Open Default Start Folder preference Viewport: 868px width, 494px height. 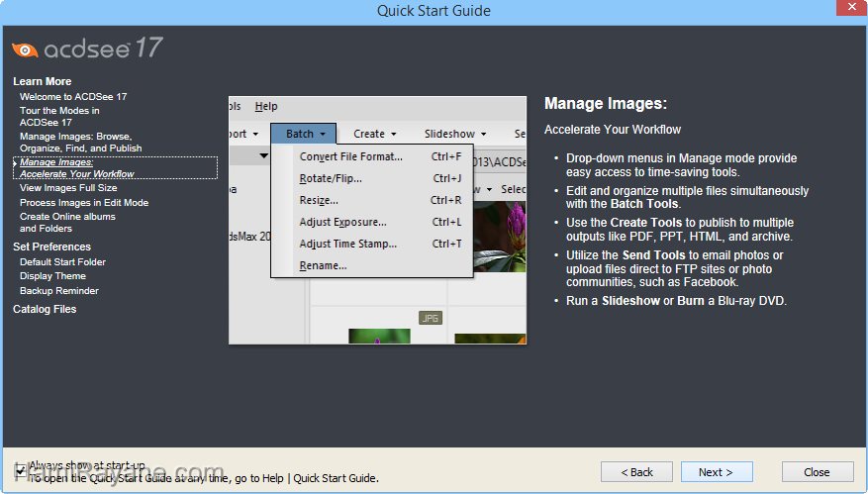tap(62, 262)
